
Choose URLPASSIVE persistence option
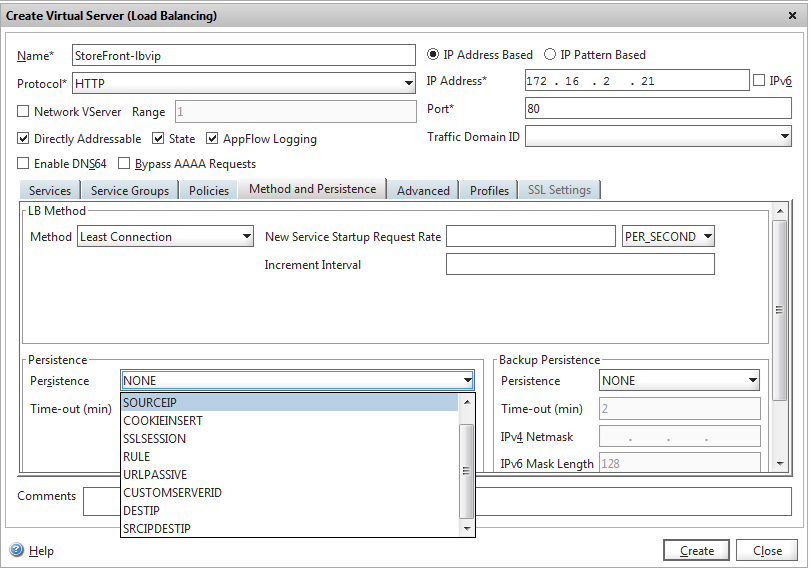(x=290, y=474)
